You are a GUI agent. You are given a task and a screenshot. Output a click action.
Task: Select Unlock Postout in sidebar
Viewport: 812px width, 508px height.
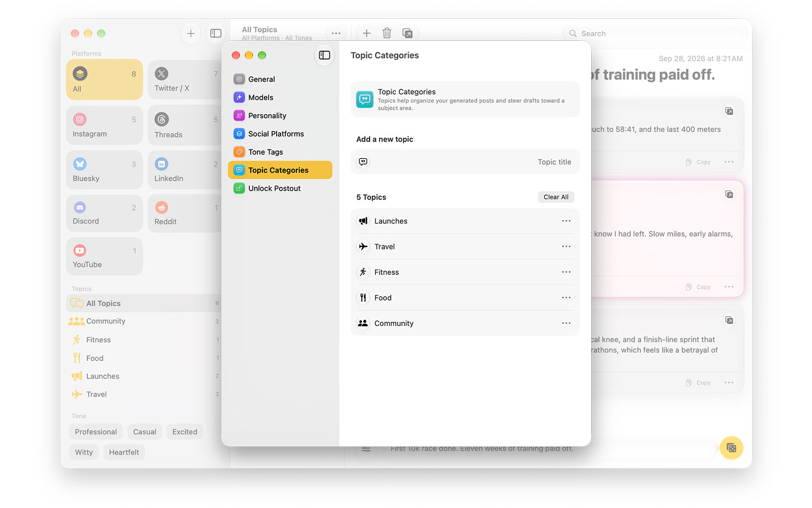point(280,188)
